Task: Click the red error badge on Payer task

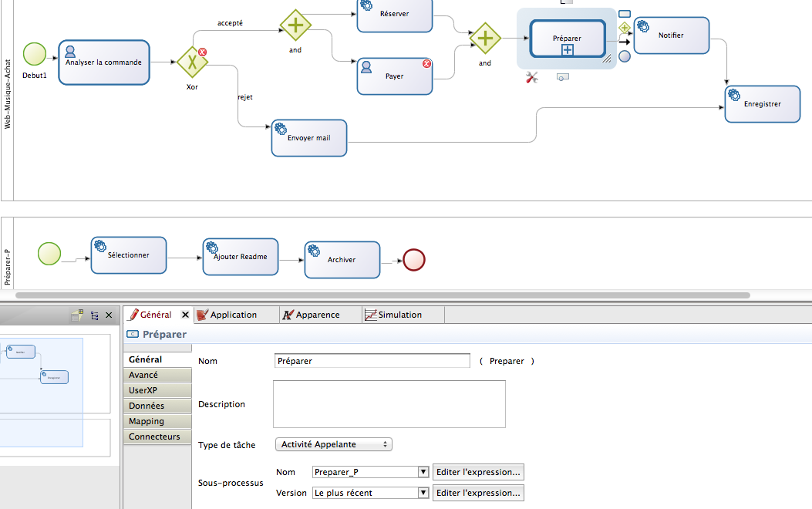Action: (x=426, y=65)
